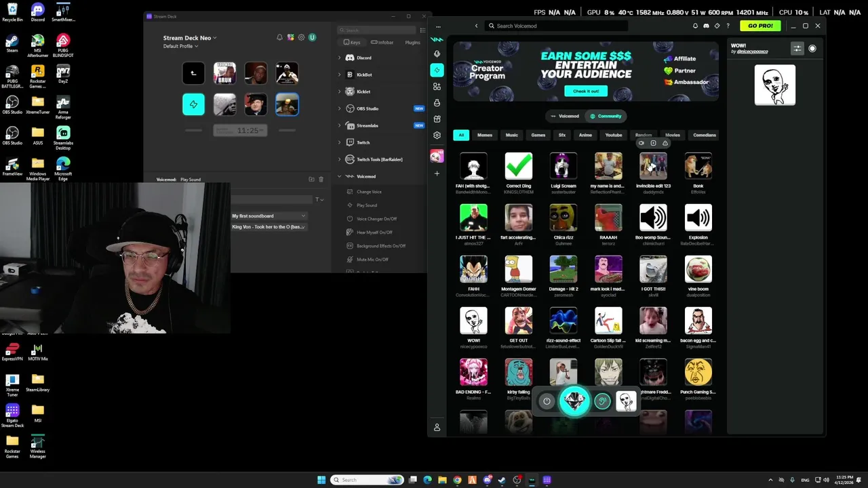Open Voicemod notifications bell
This screenshot has height=488, width=868.
695,26
